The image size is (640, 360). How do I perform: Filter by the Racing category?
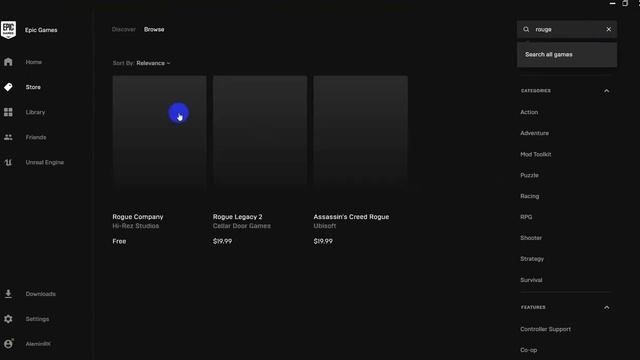click(529, 196)
